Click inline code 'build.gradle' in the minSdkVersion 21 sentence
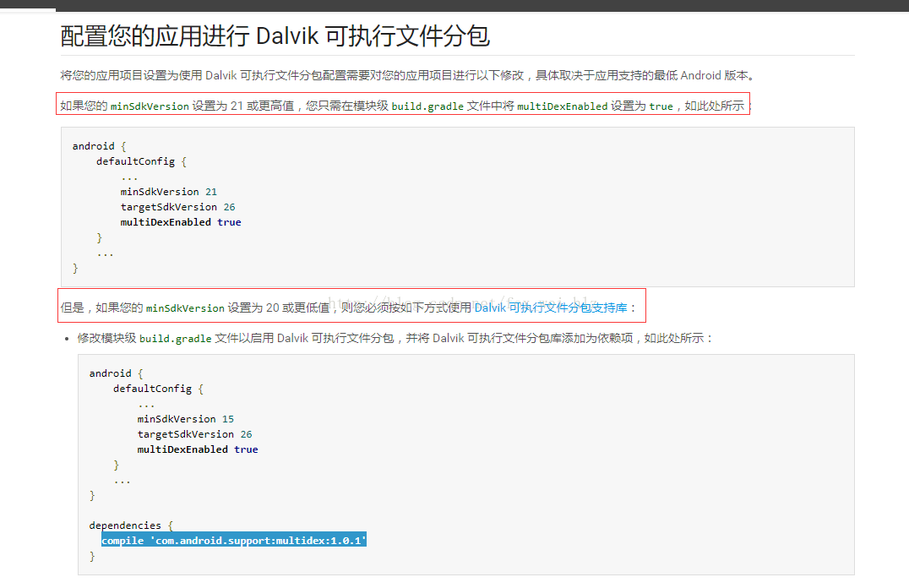 point(427,106)
